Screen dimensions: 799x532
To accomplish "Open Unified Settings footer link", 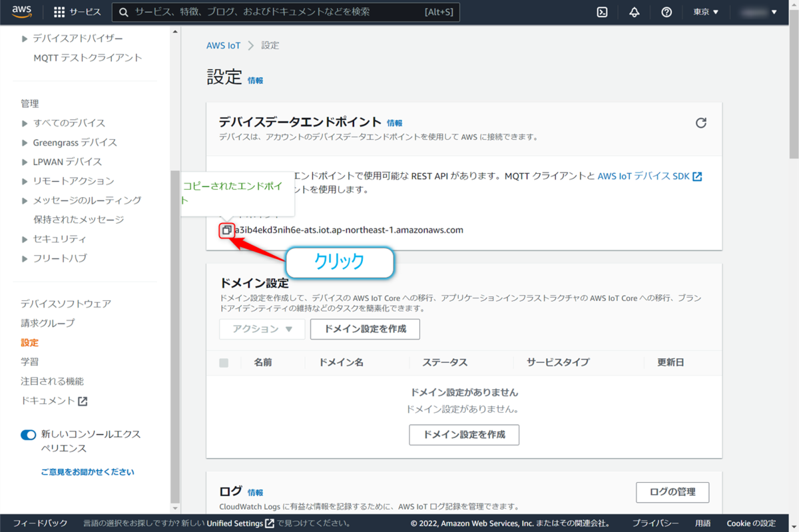I will click(240, 523).
